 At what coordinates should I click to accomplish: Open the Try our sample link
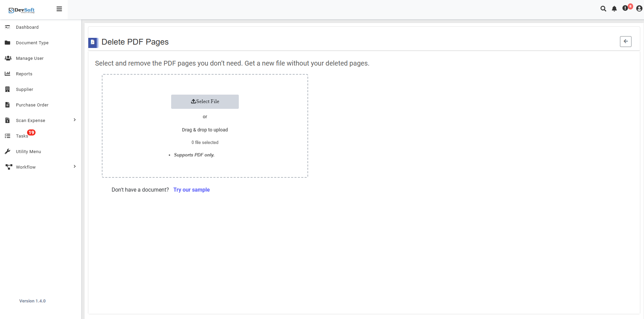pyautogui.click(x=191, y=190)
